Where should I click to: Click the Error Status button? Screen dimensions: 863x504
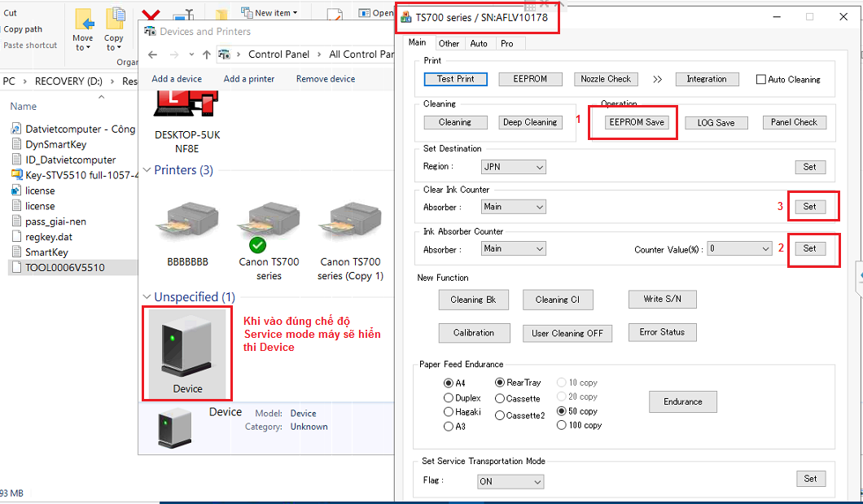coord(662,332)
